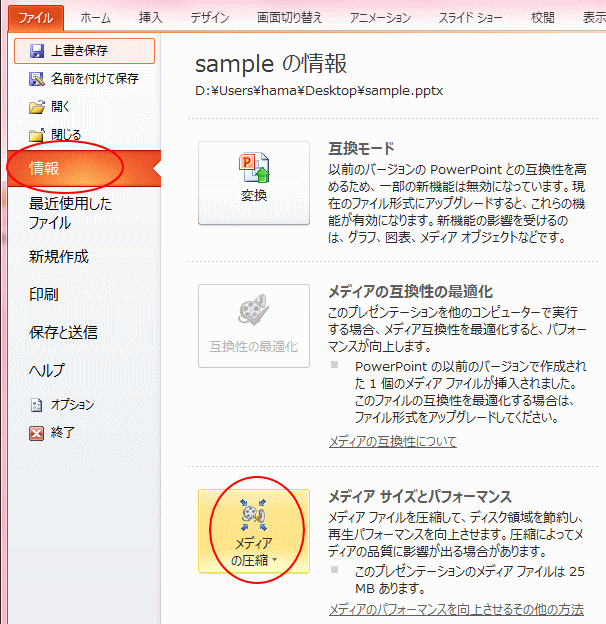Choose 新規作成 in the sidebar

(x=58, y=257)
